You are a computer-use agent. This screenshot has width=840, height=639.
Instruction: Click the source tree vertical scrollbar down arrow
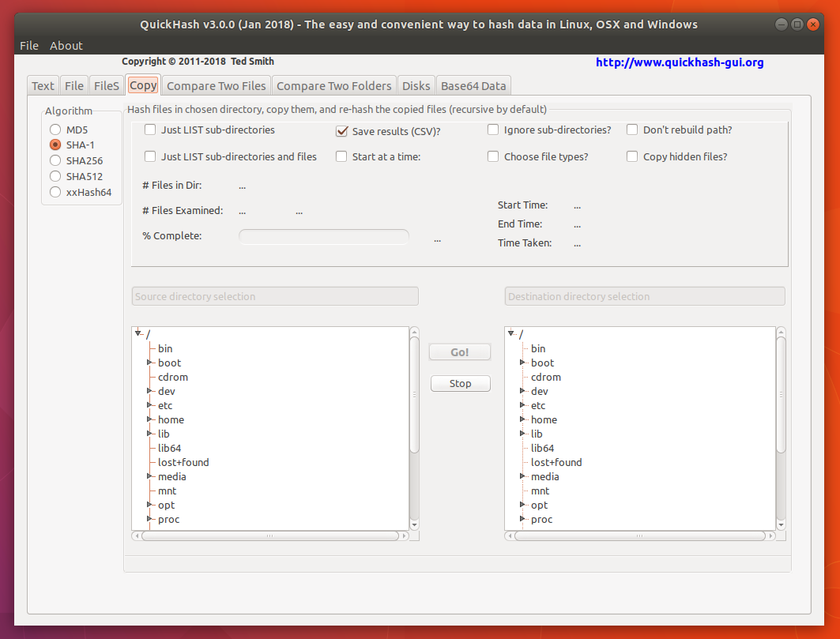(414, 524)
